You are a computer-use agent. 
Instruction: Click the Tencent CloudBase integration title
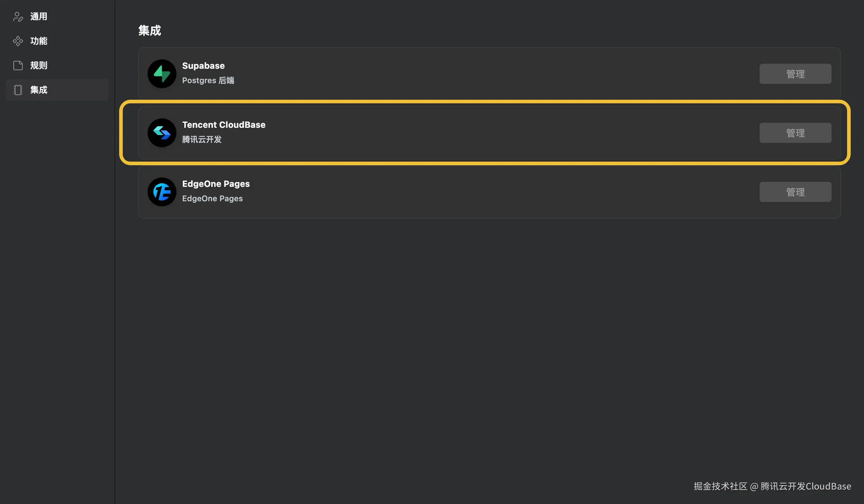pyautogui.click(x=224, y=125)
